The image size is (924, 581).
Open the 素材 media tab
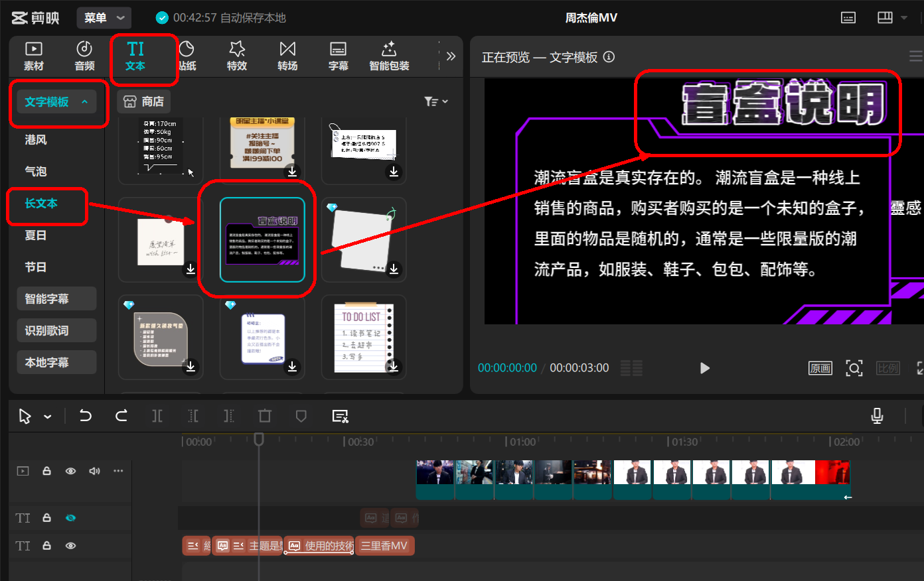pyautogui.click(x=34, y=56)
